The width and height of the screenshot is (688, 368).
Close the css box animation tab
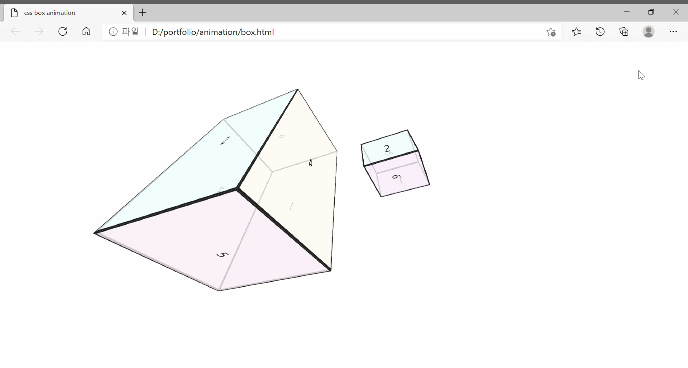124,13
